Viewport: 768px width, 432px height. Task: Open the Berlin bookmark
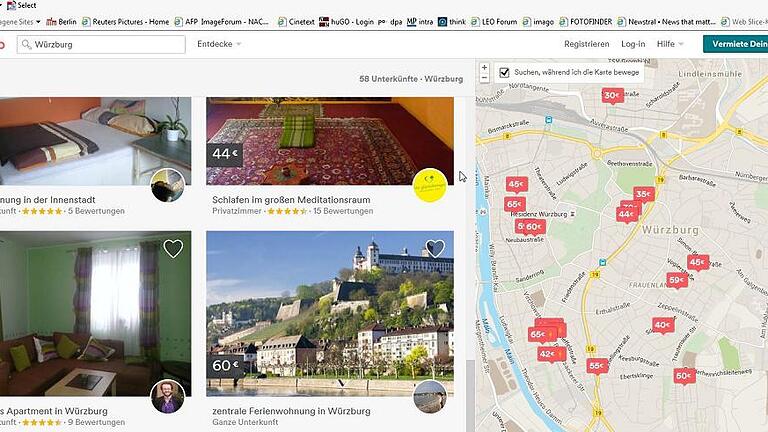pyautogui.click(x=62, y=22)
